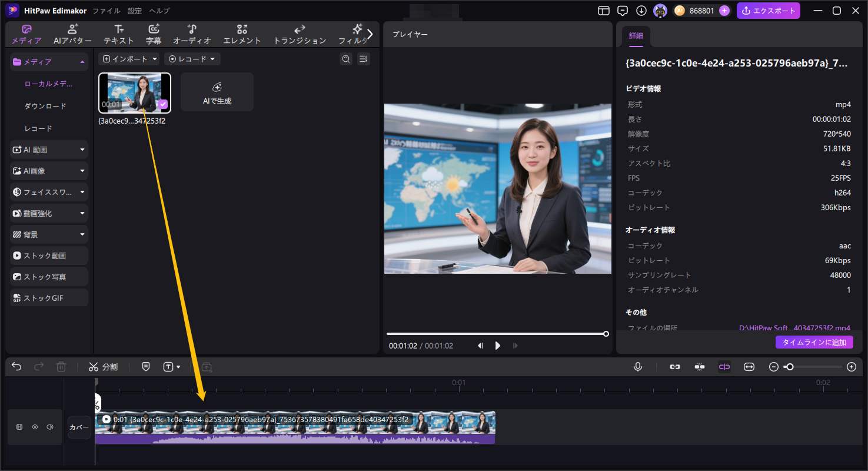Select the news anchor video thumbnail
This screenshot has width=868, height=471.
coord(134,92)
